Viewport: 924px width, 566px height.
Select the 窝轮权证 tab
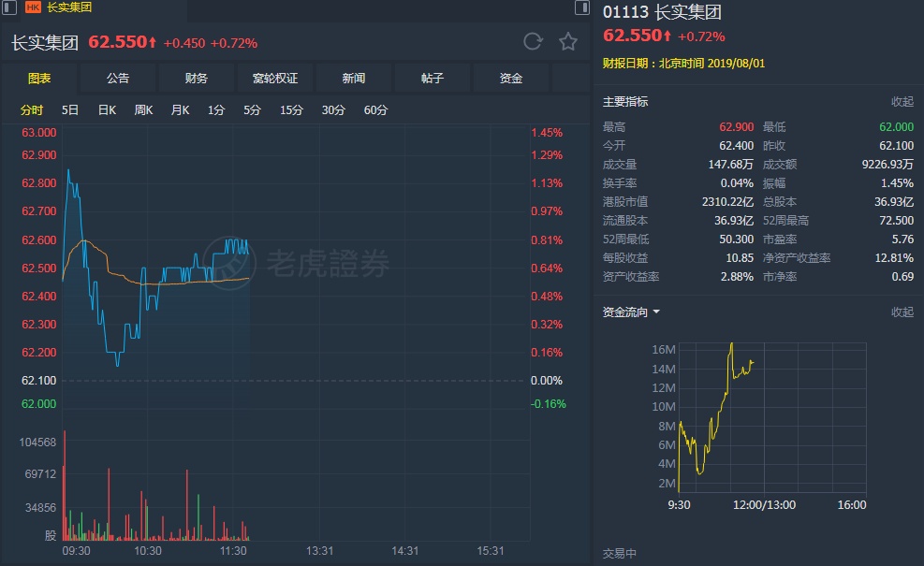(275, 79)
